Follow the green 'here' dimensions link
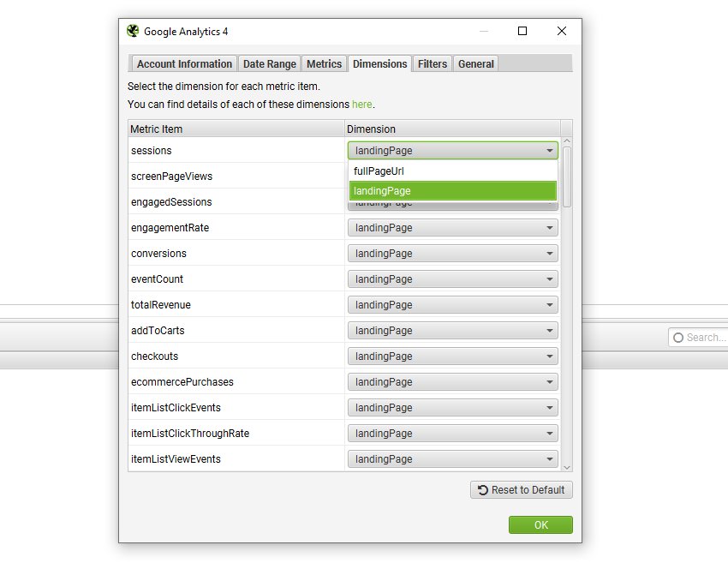Image resolution: width=728 pixels, height=563 pixels. tap(361, 105)
